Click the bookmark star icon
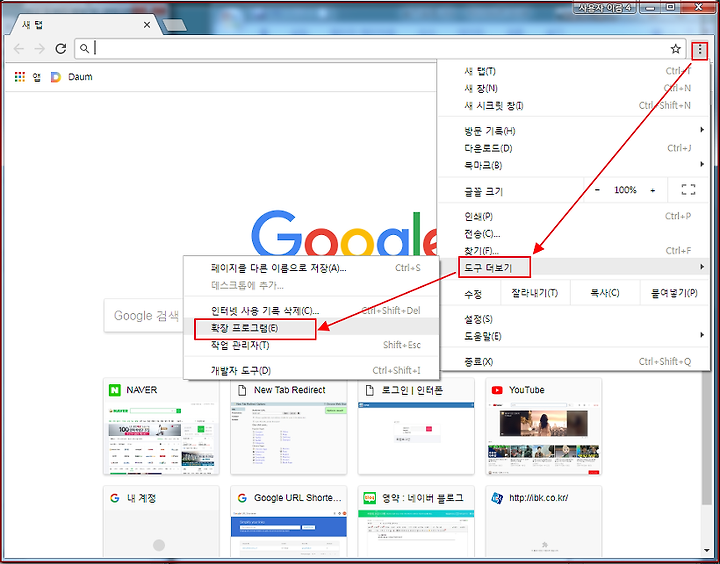Screen dimensions: 720x564 pyautogui.click(x=675, y=49)
